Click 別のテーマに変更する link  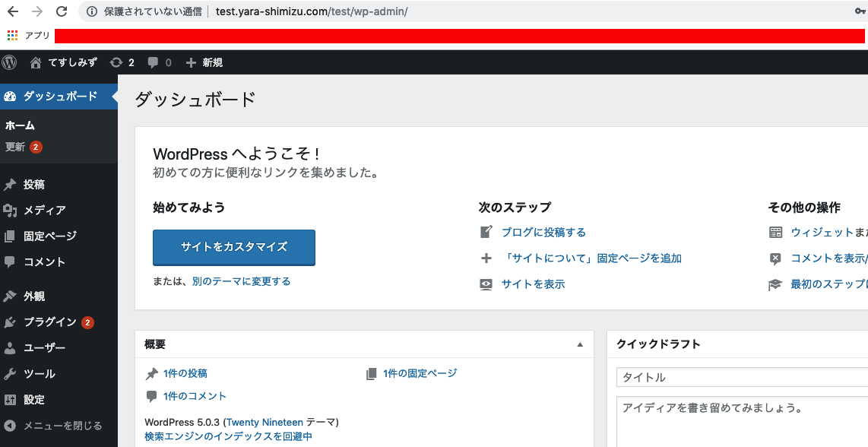(241, 281)
